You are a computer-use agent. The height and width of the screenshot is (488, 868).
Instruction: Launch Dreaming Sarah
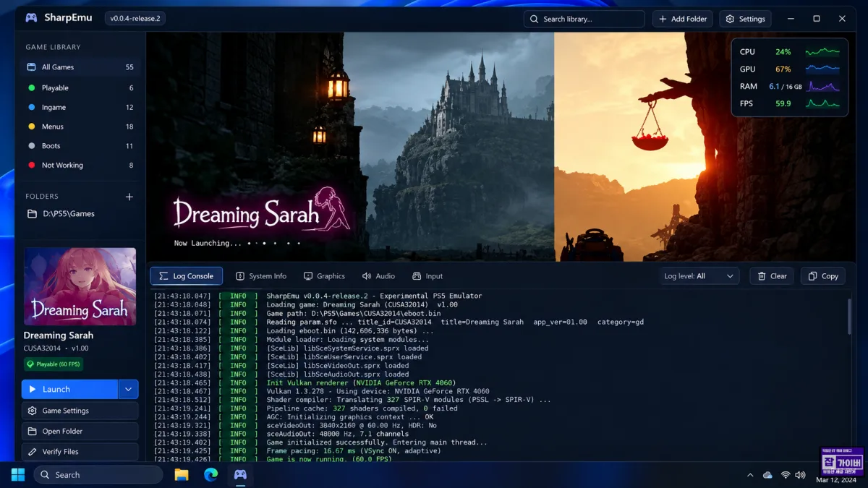(x=69, y=389)
